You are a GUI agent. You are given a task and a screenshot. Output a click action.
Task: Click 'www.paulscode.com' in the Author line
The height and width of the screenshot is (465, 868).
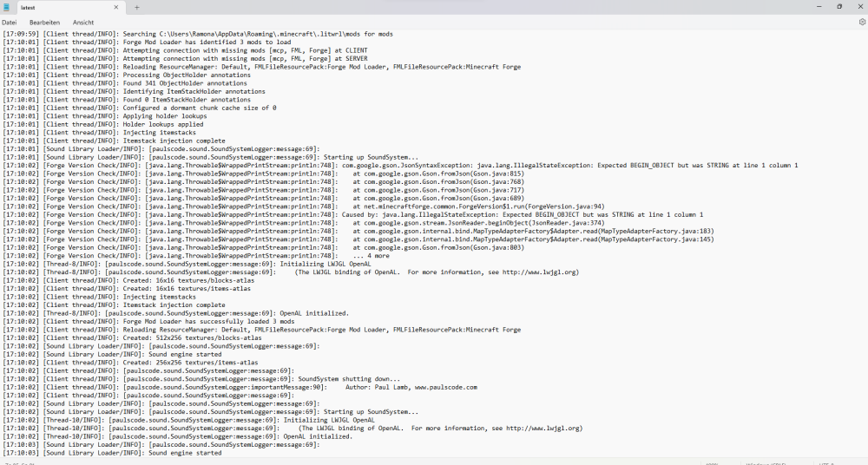445,388
